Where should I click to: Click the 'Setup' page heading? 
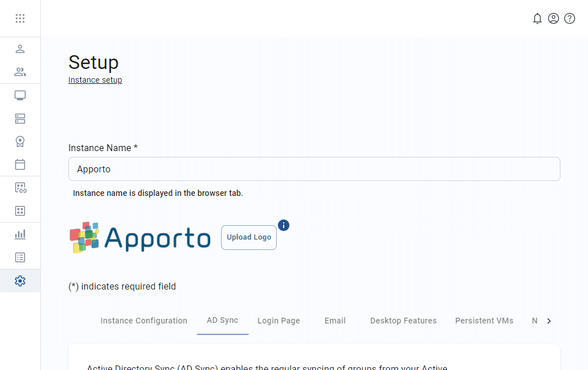point(94,62)
